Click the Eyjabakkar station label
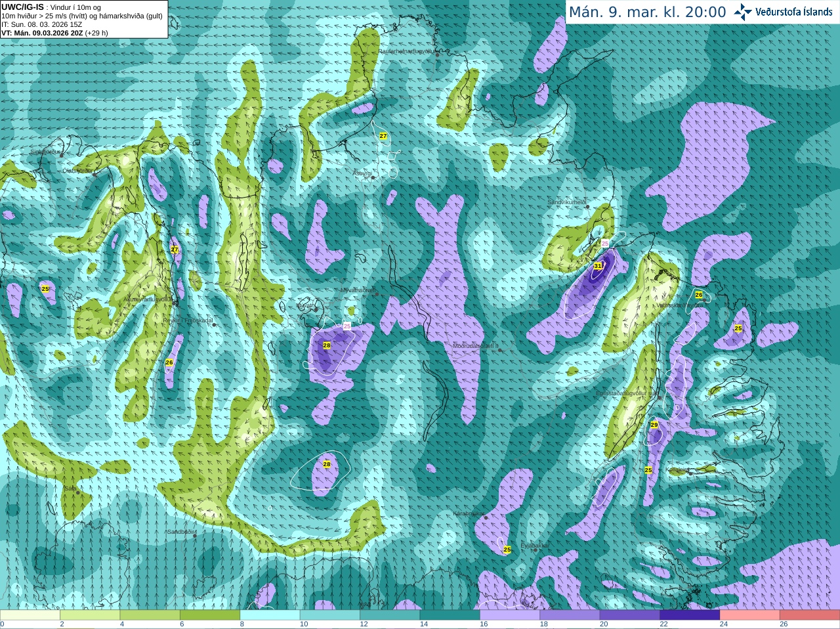 coord(534,545)
